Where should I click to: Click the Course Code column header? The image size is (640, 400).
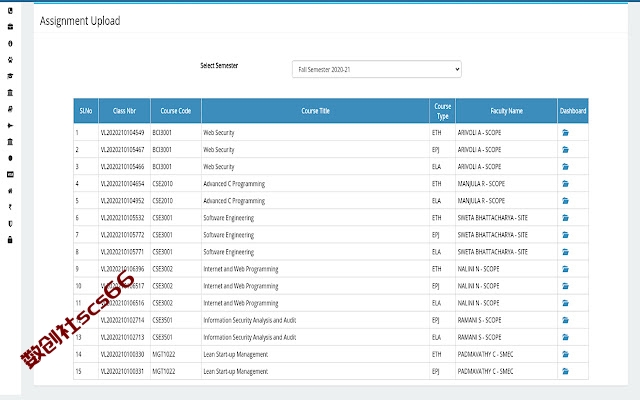coord(176,111)
